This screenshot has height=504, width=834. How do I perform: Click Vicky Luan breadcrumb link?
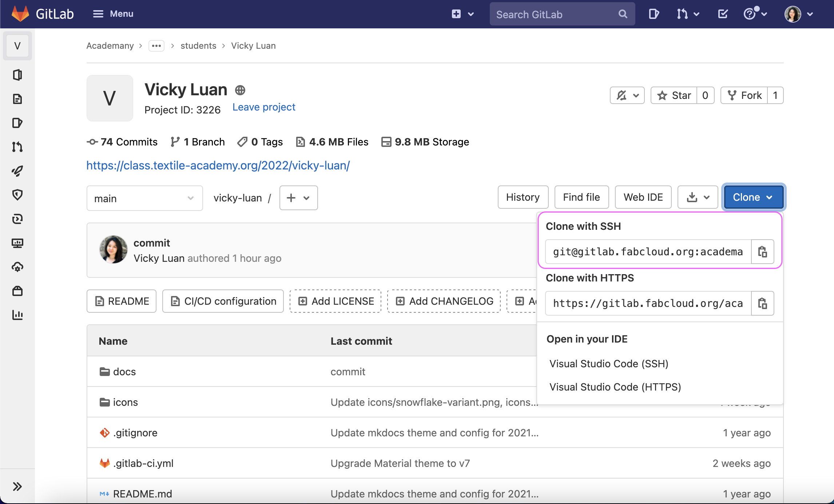[x=253, y=46]
